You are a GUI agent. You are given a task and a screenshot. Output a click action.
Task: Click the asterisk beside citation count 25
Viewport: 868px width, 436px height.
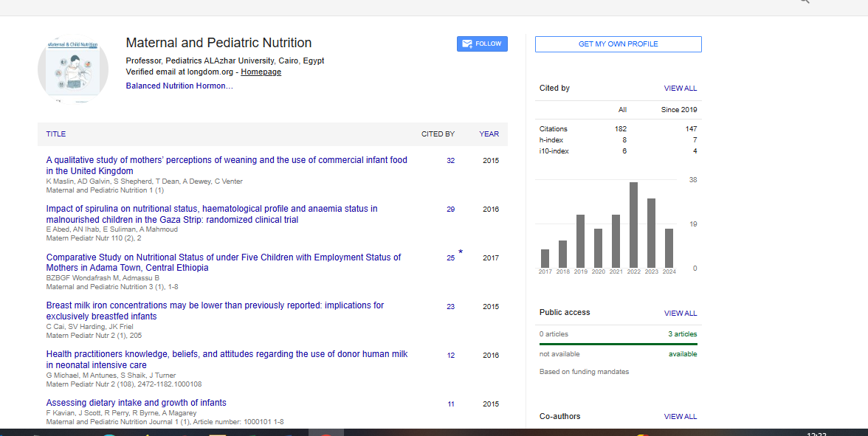click(x=461, y=252)
